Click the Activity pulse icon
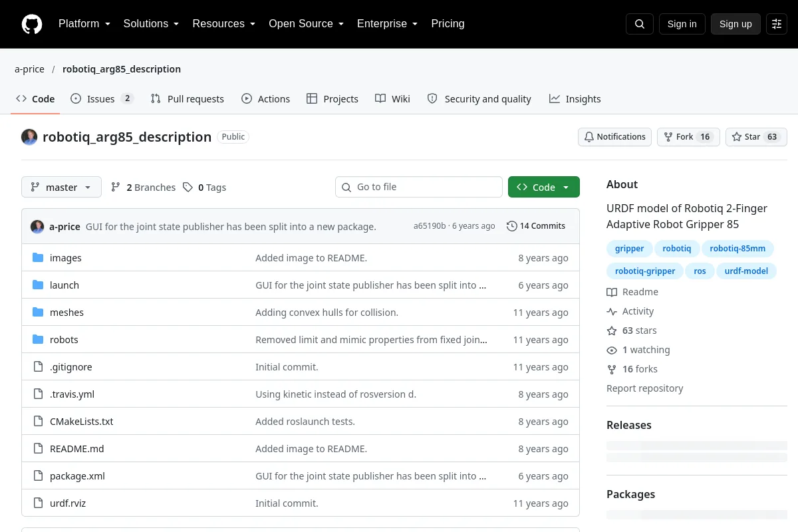This screenshot has width=798, height=532. tap(612, 311)
